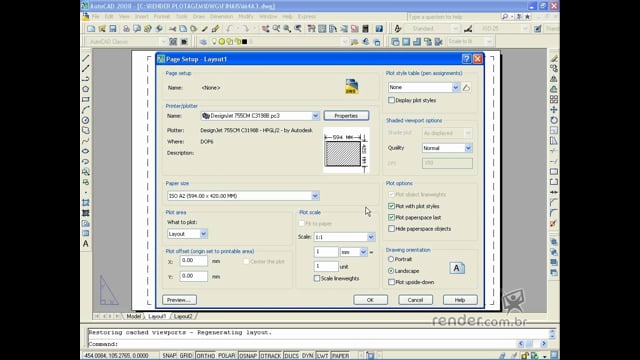Click the paper size preview thumbnail
The width and height of the screenshot is (640, 360).
tap(346, 150)
